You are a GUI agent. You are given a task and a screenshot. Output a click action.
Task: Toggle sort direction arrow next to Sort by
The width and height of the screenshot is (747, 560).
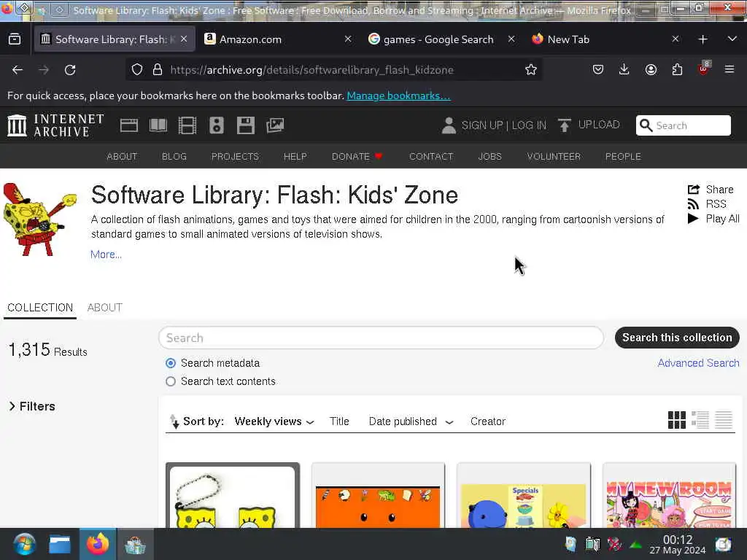pos(174,421)
